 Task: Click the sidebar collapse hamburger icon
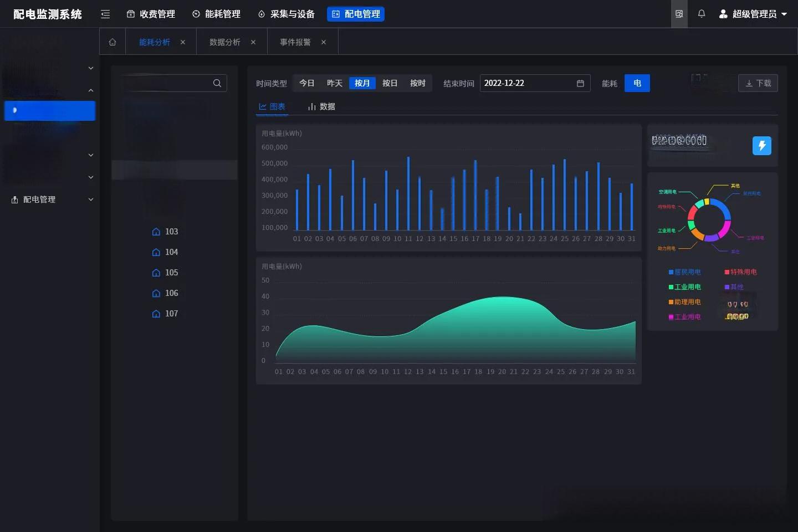[105, 14]
